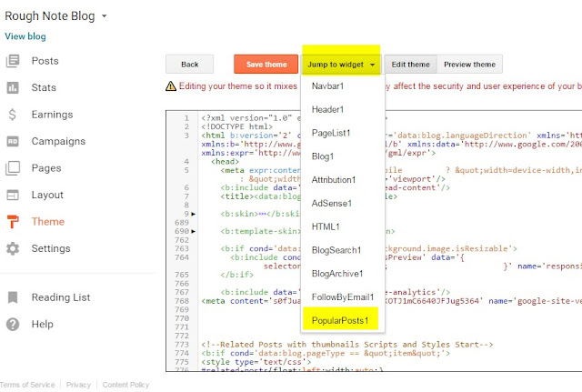This screenshot has width=582, height=392.
Task: Click the Earnings dollar icon
Action: point(13,115)
